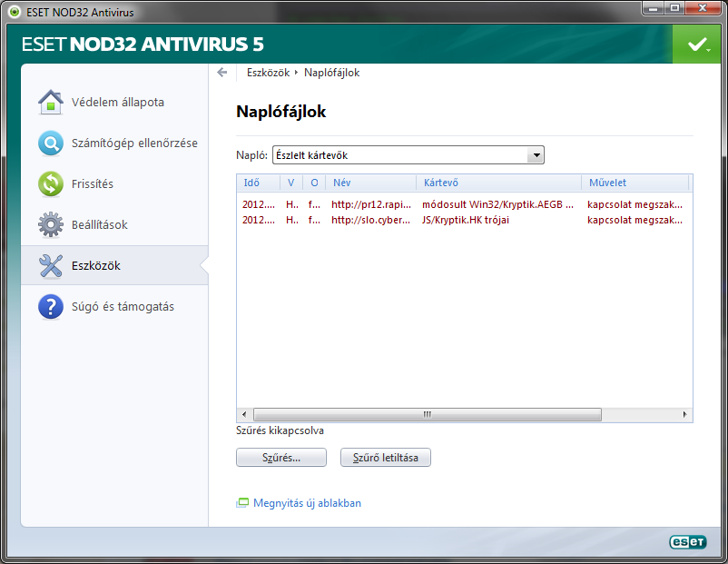Click the ESET eye icon in title bar
This screenshot has height=564, width=728.
[15, 12]
